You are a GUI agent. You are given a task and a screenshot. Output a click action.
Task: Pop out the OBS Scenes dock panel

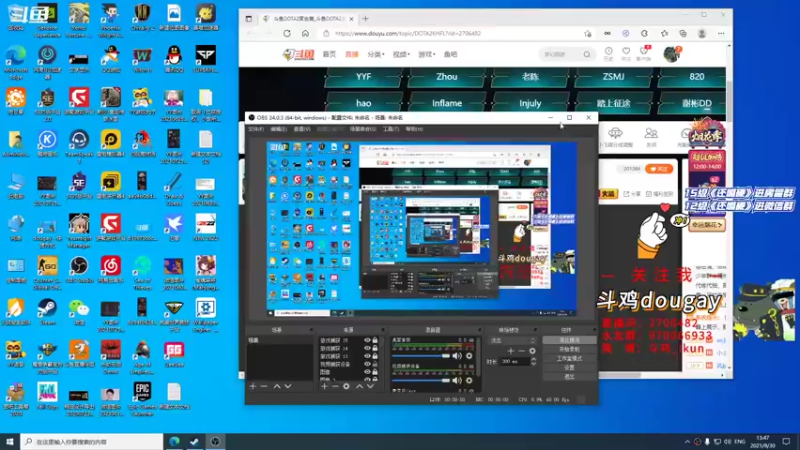point(311,330)
